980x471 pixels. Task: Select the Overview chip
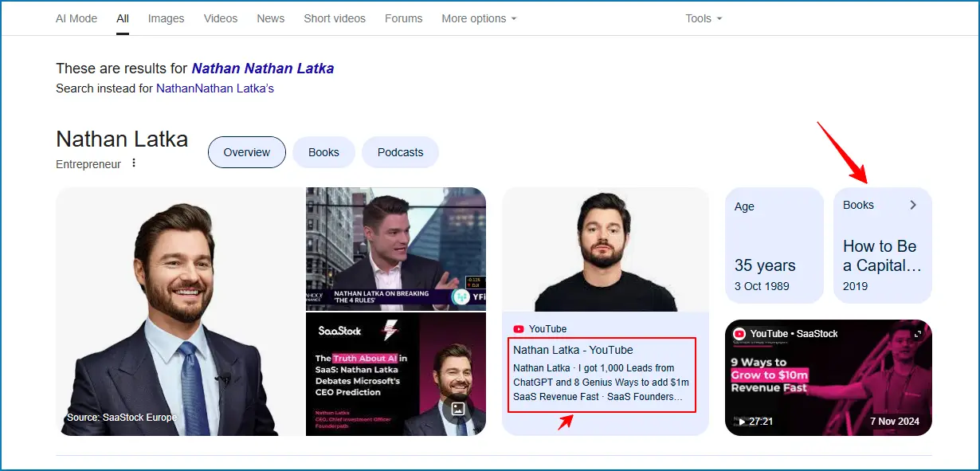pyautogui.click(x=246, y=152)
